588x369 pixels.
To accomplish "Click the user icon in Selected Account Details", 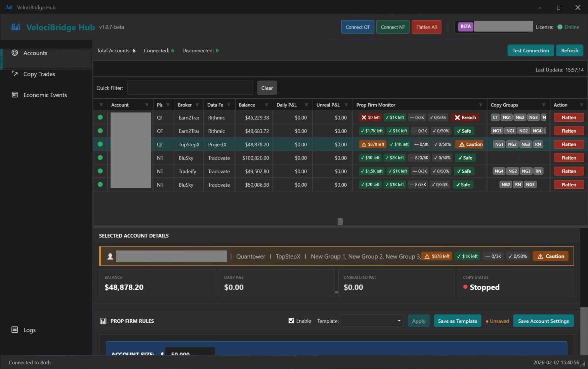I will click(x=110, y=256).
